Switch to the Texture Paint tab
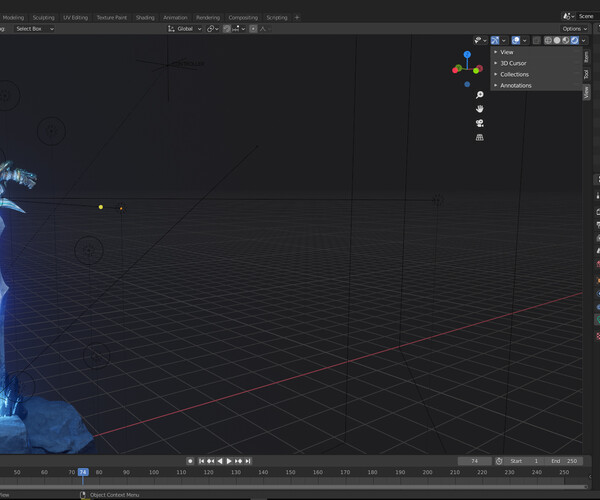Image resolution: width=600 pixels, height=500 pixels. pyautogui.click(x=111, y=18)
